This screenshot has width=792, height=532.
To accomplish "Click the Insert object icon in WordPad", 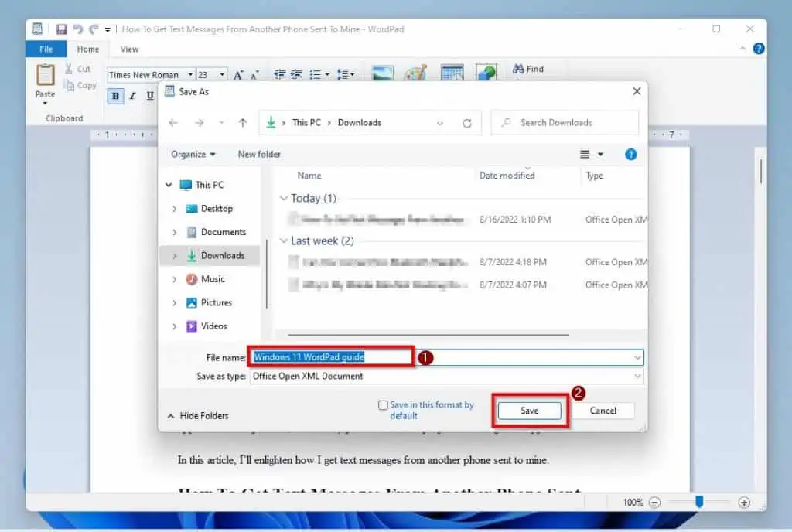I will click(x=486, y=72).
